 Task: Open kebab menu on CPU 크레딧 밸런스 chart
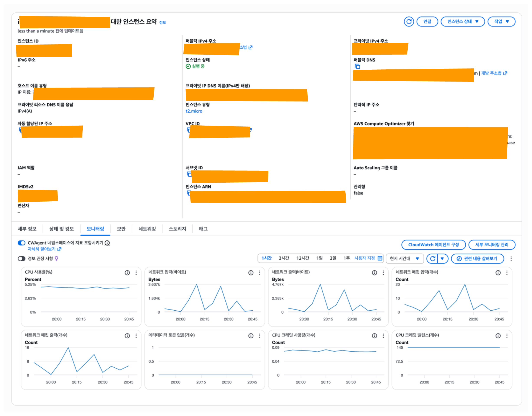(x=507, y=336)
